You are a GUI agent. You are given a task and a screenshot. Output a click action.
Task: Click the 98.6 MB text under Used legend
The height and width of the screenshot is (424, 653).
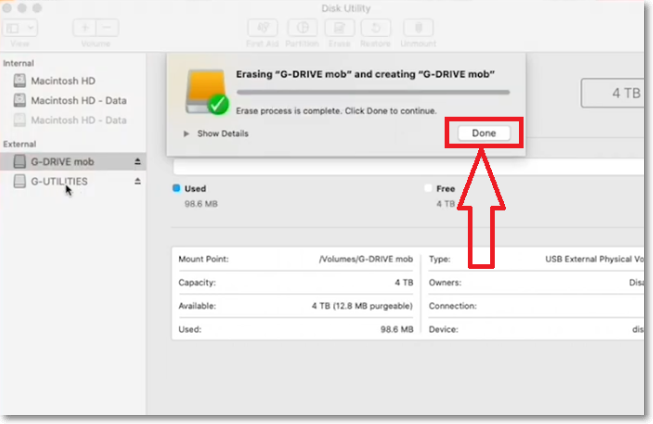click(201, 204)
